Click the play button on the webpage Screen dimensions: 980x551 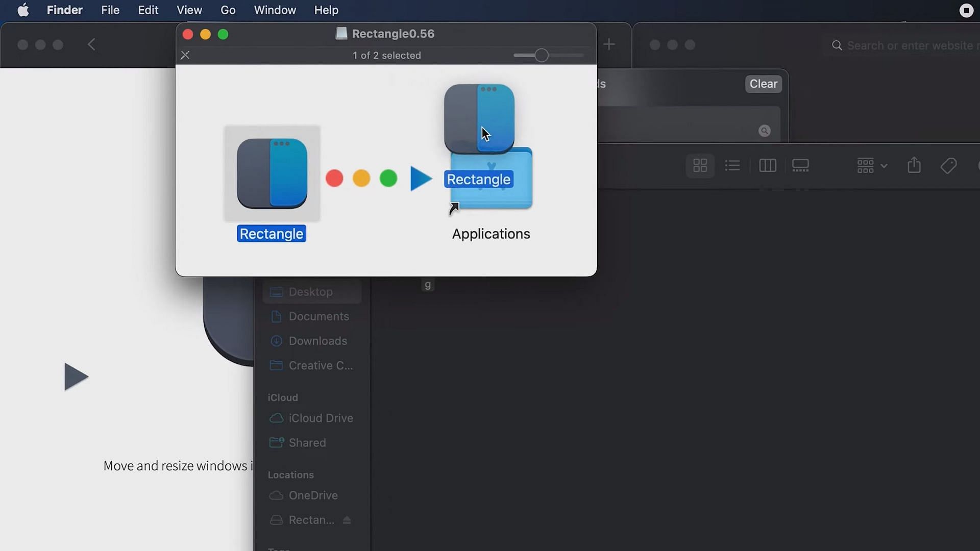tap(76, 377)
